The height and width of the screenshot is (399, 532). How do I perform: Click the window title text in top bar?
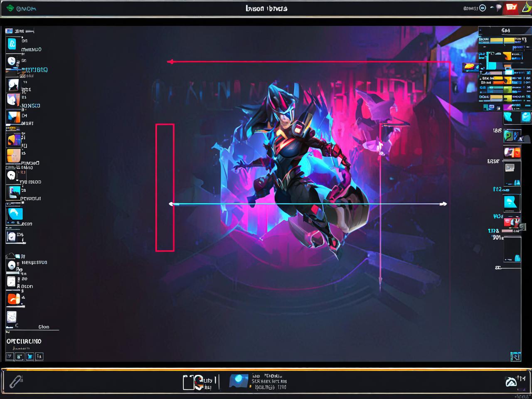click(x=266, y=8)
